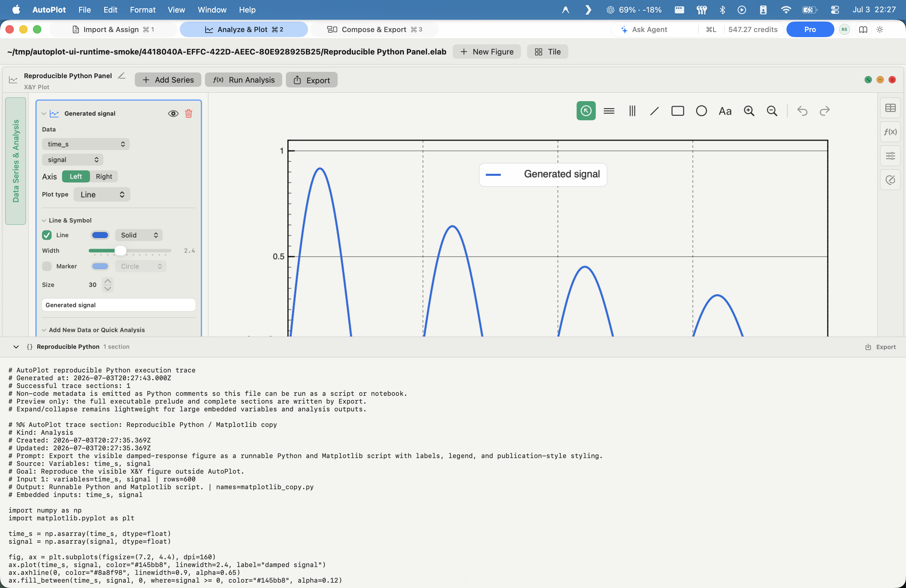Toggle appearance with the sun icon
The image size is (906, 588).
click(880, 29)
